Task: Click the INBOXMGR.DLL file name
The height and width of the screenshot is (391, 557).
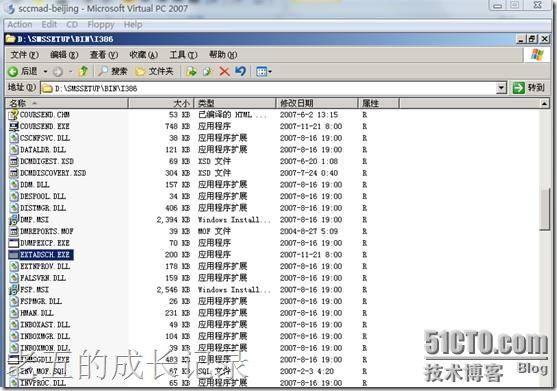Action: pyautogui.click(x=45, y=336)
